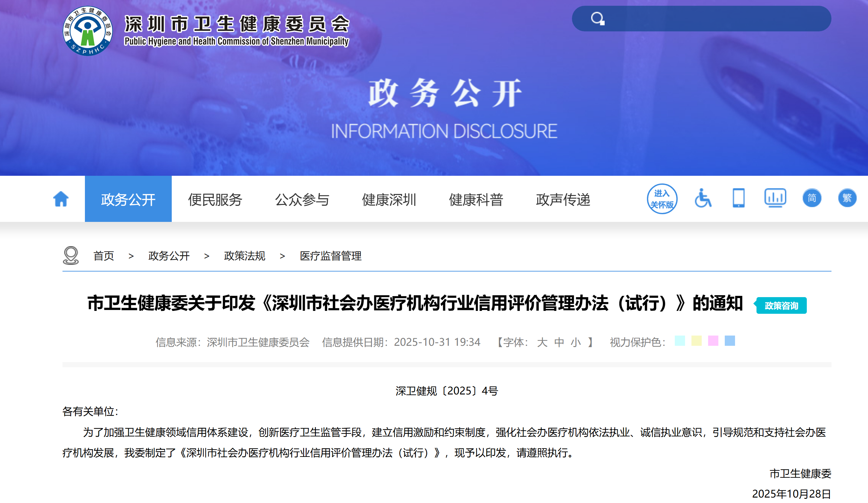Open the 公众参与 menu
The height and width of the screenshot is (503, 868).
coord(302,200)
